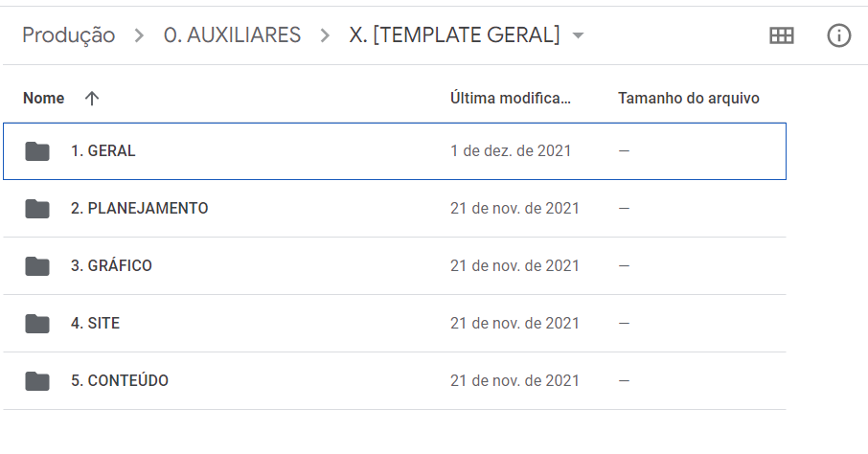
Task: Sort by the Nome column header
Action: coord(44,99)
